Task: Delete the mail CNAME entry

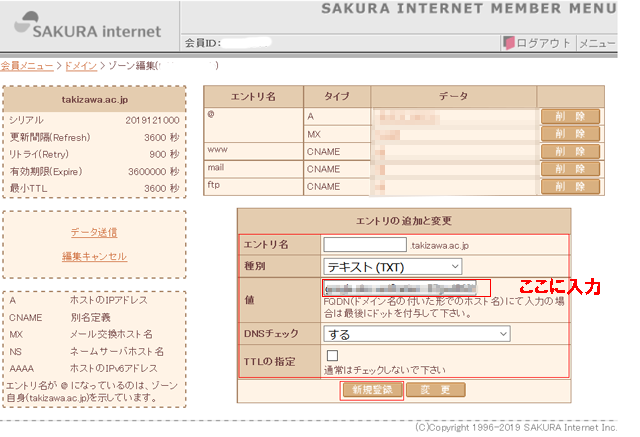Action: tap(570, 169)
